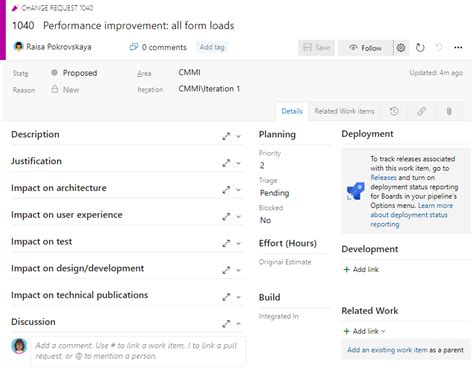The image size is (474, 375).
Task: Collapse the Impact on user experience chevron
Action: (238, 217)
